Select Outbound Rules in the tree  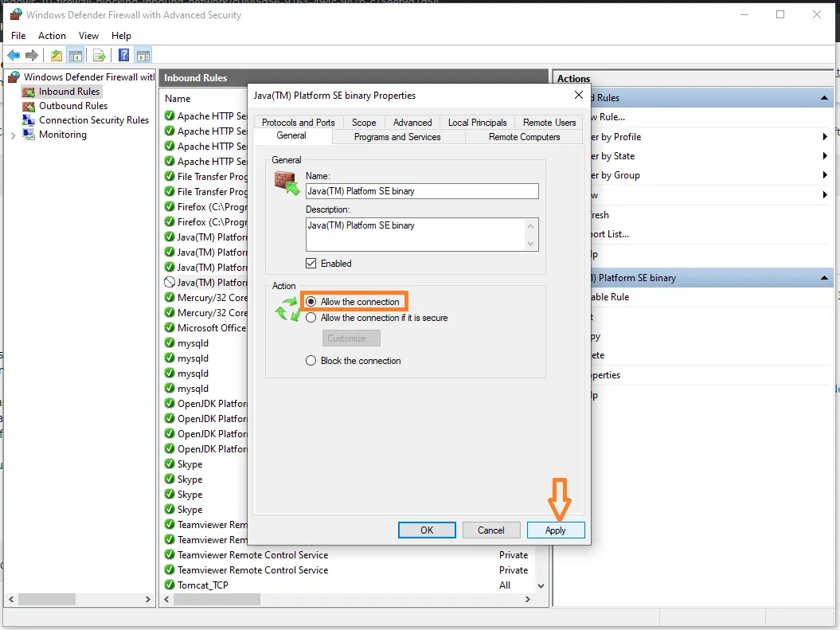[x=73, y=106]
